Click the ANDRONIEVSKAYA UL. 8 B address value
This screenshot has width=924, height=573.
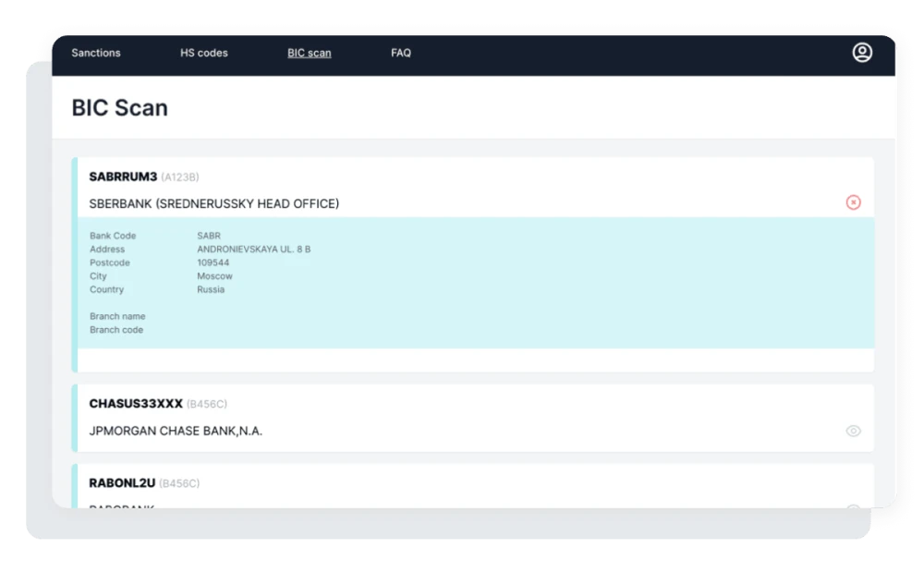coord(253,250)
